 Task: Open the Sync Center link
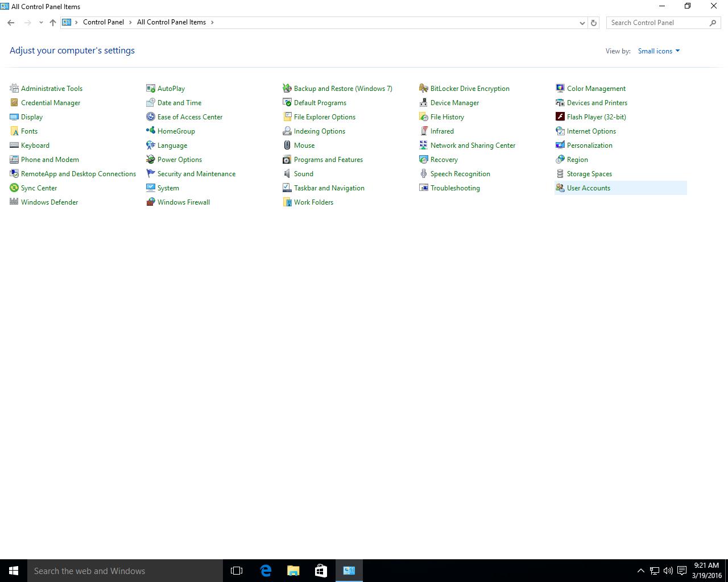[x=39, y=188]
